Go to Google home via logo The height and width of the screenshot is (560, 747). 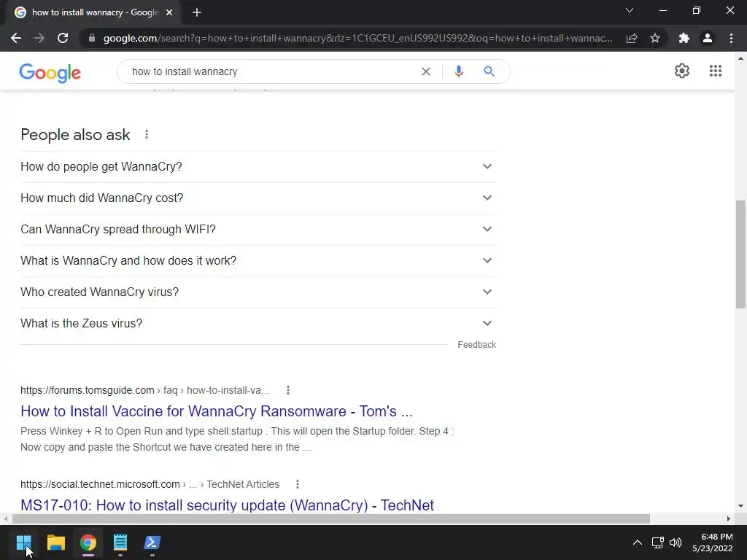coord(50,73)
